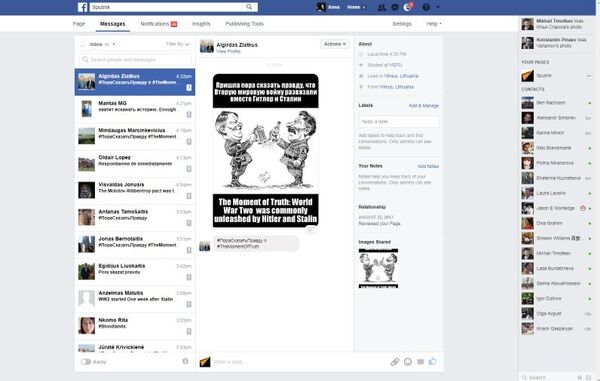Open the Jonas Bernotaitis conversation
600x381 pixels.
(x=135, y=245)
